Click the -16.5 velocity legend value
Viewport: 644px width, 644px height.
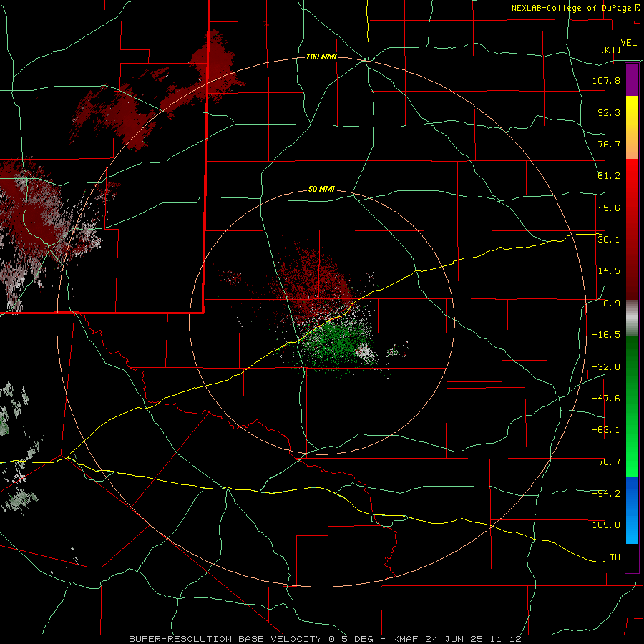606,335
